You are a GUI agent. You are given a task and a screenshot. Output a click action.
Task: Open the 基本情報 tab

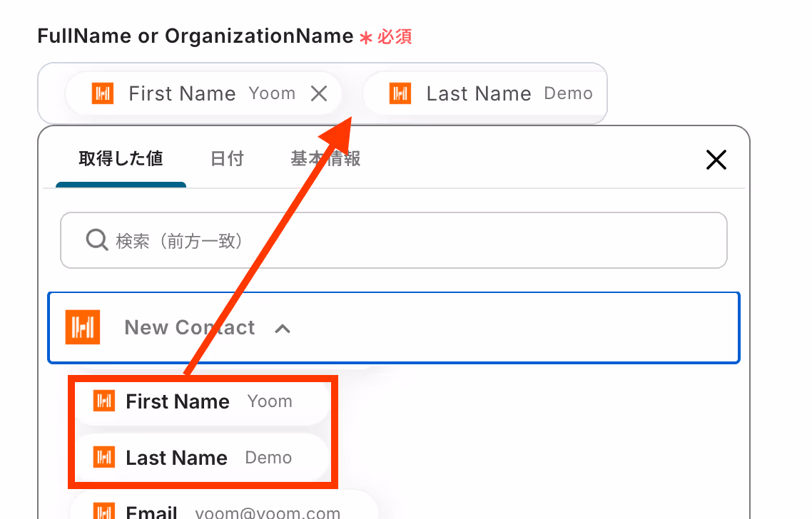coord(325,158)
